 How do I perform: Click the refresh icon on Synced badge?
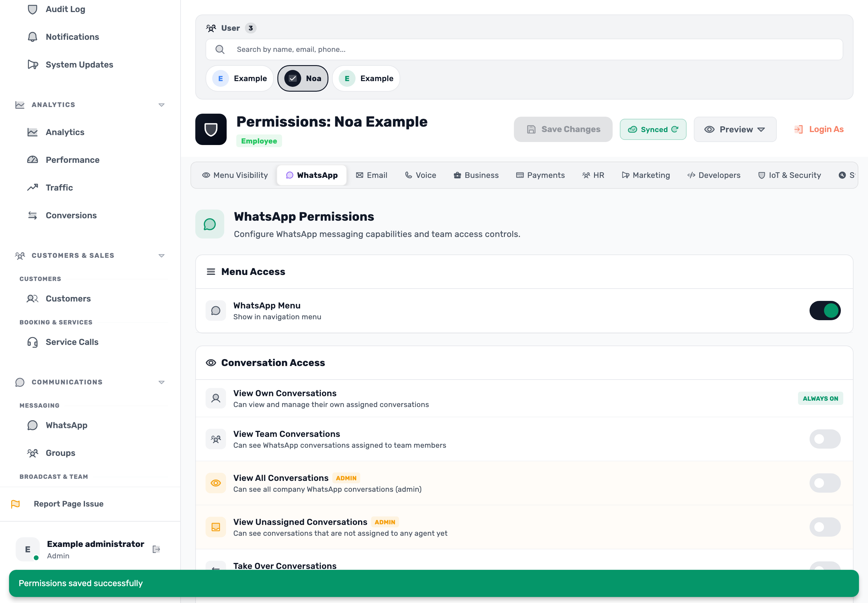coord(675,129)
